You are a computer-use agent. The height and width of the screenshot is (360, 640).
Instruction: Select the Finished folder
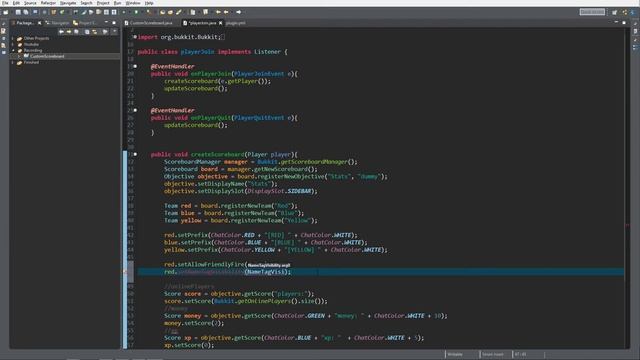click(x=31, y=62)
